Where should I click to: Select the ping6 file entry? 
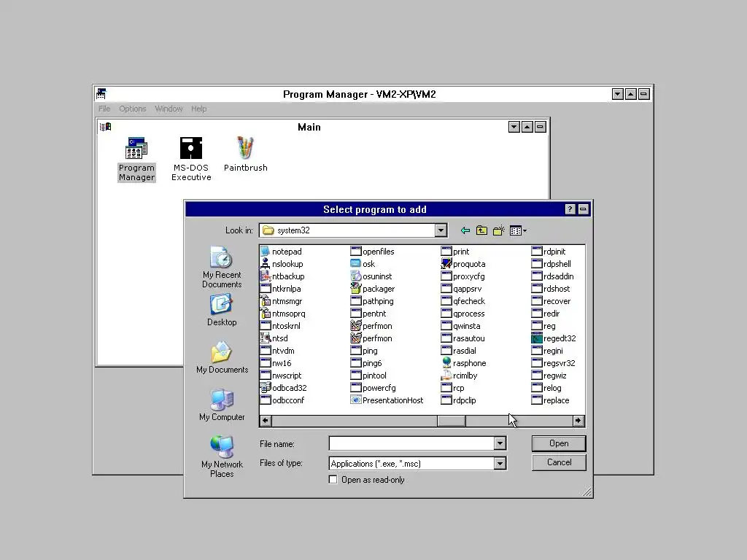coord(366,363)
